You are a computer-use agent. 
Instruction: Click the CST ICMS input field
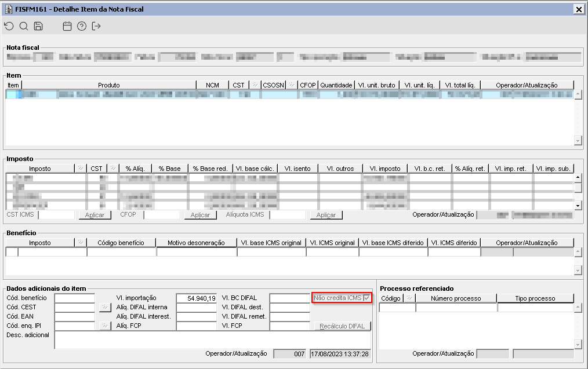click(x=57, y=215)
